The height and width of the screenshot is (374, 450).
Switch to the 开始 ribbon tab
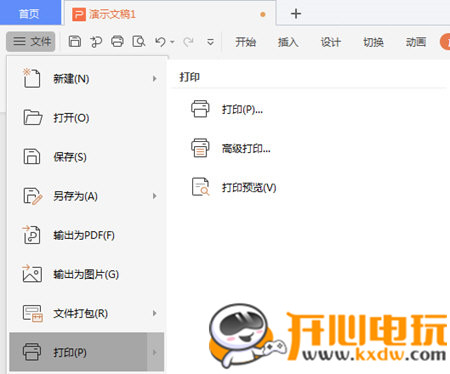click(x=246, y=42)
